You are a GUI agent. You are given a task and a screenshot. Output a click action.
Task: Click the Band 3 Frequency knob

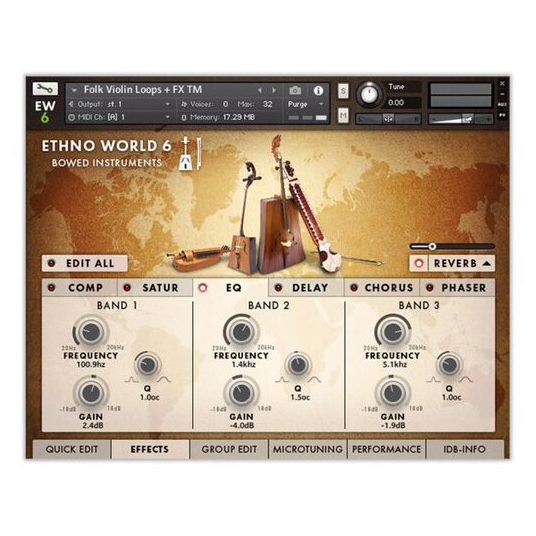pos(393,331)
